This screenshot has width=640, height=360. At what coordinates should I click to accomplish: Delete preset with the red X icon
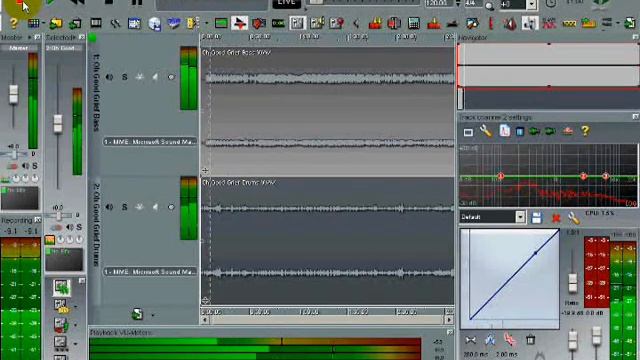556,218
